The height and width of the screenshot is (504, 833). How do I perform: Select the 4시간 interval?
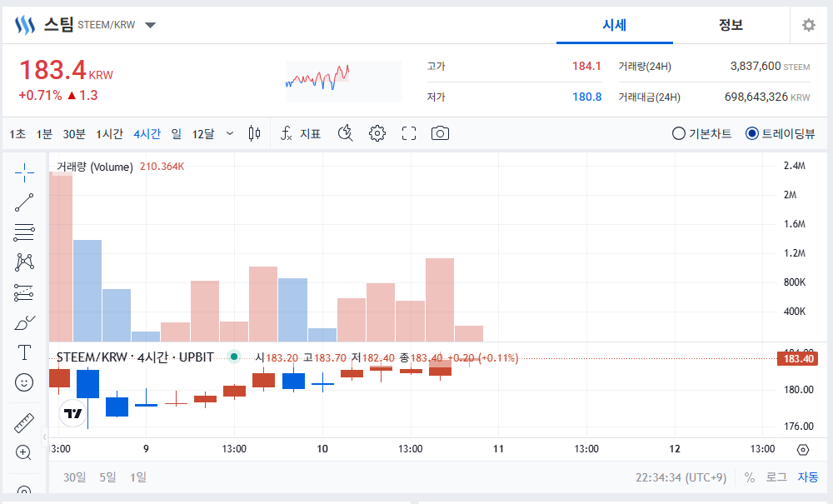(147, 134)
